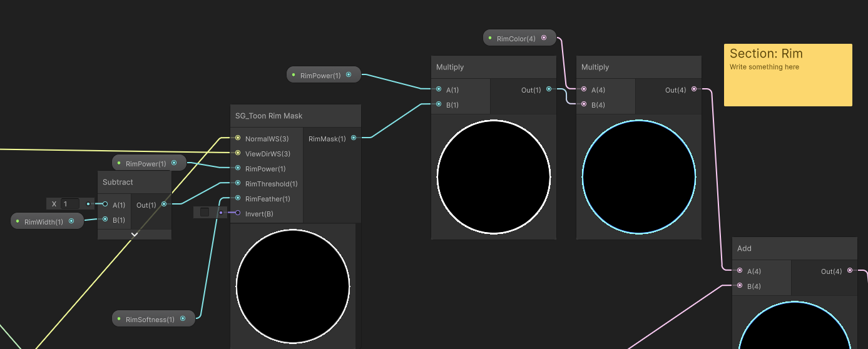Select the RimSoftness(1) property node
Image resolution: width=868 pixels, height=349 pixels.
click(x=153, y=318)
